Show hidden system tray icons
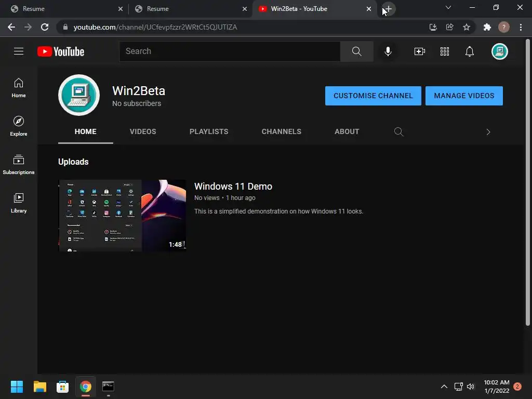This screenshot has height=399, width=532. point(444,387)
